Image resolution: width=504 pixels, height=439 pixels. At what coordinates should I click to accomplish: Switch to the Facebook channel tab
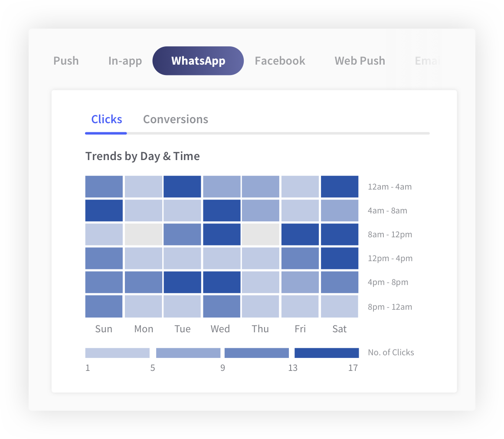[x=280, y=61]
